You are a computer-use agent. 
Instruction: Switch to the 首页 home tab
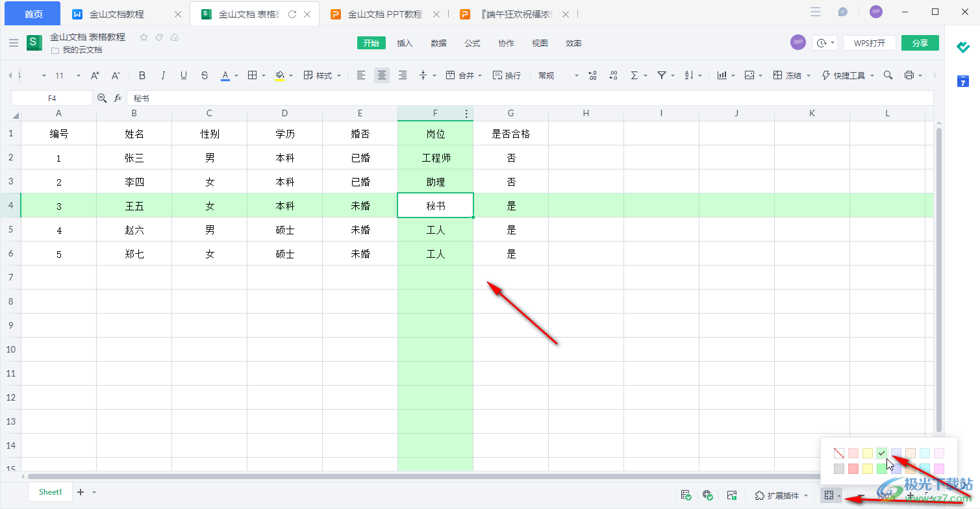(x=33, y=14)
